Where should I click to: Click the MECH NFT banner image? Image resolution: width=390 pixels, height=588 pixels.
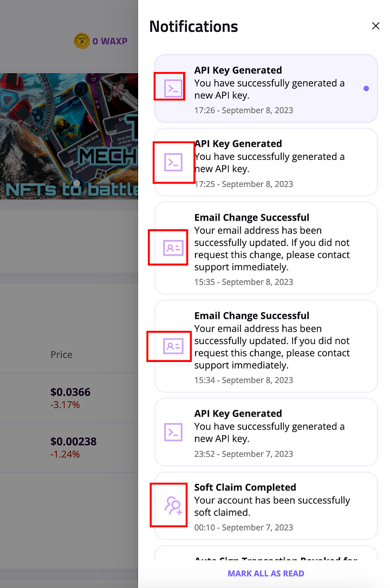69,136
